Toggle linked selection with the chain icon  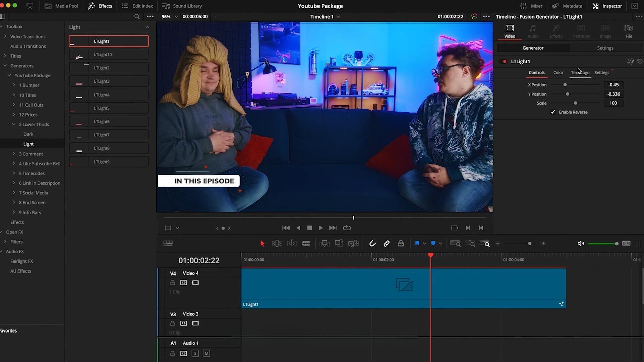386,243
